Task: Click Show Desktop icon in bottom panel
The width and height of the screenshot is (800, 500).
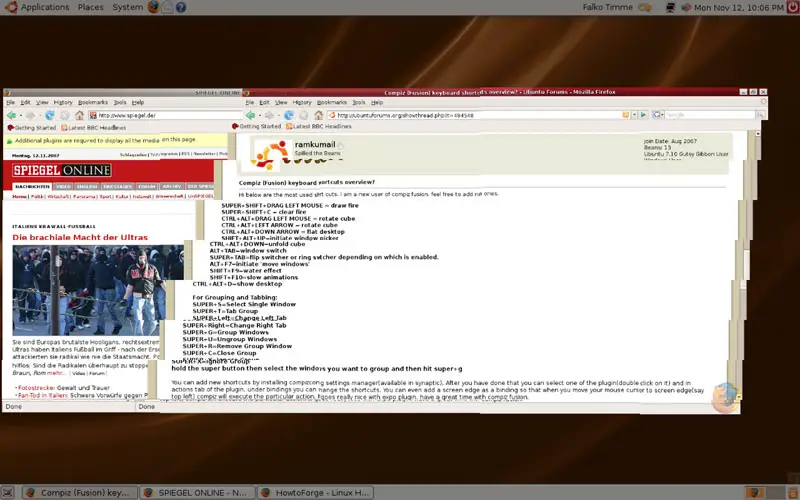Action: (8, 492)
